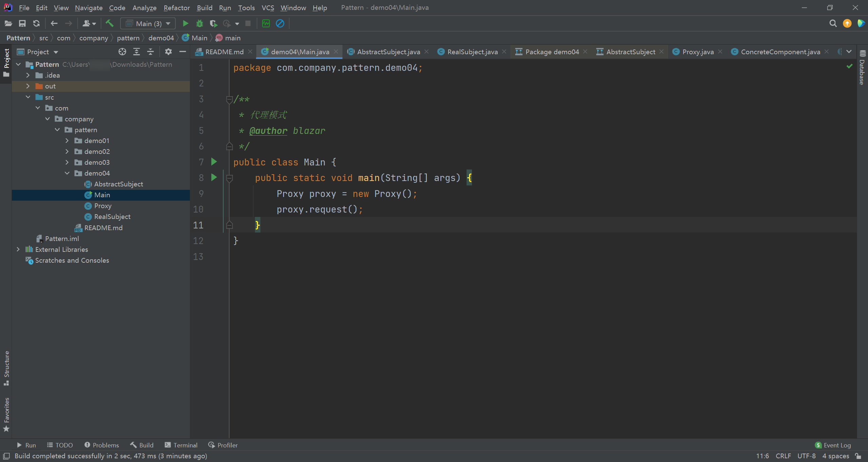The height and width of the screenshot is (462, 868).
Task: Start debugging with the Debug bug icon
Action: (199, 23)
